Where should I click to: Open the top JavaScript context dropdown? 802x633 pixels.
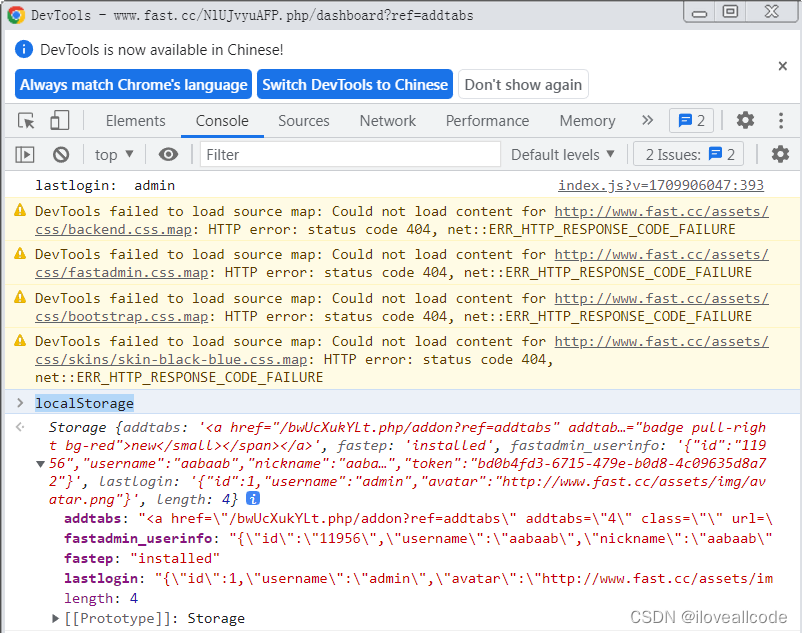114,154
